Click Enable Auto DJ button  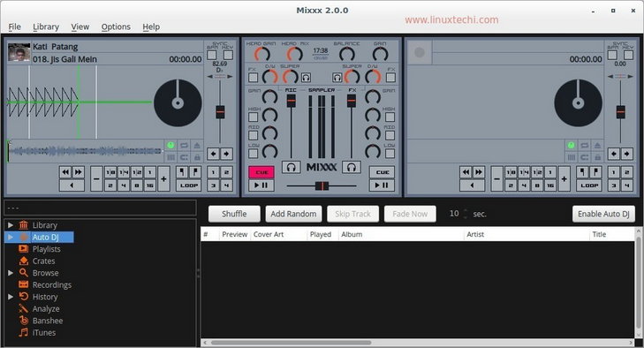(x=603, y=214)
